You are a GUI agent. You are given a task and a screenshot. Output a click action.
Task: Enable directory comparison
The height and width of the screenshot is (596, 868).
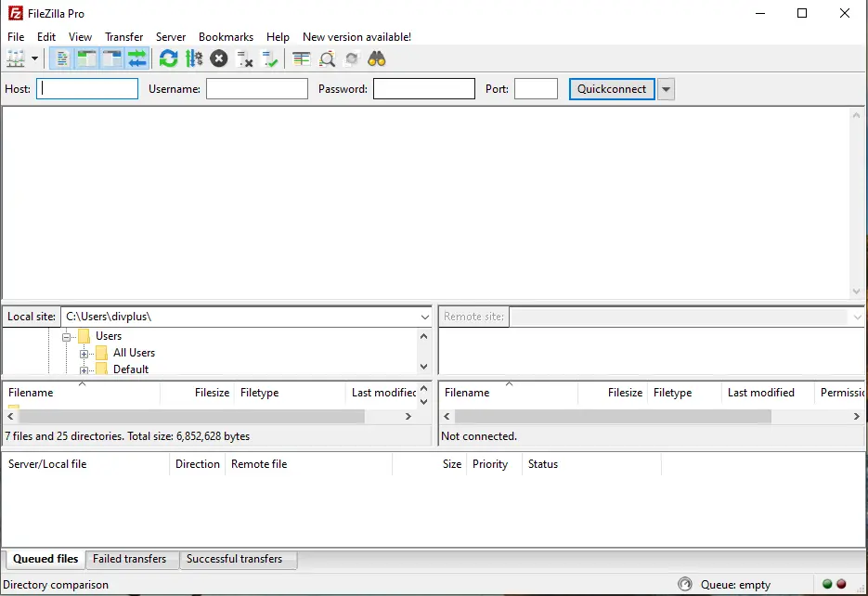point(327,58)
